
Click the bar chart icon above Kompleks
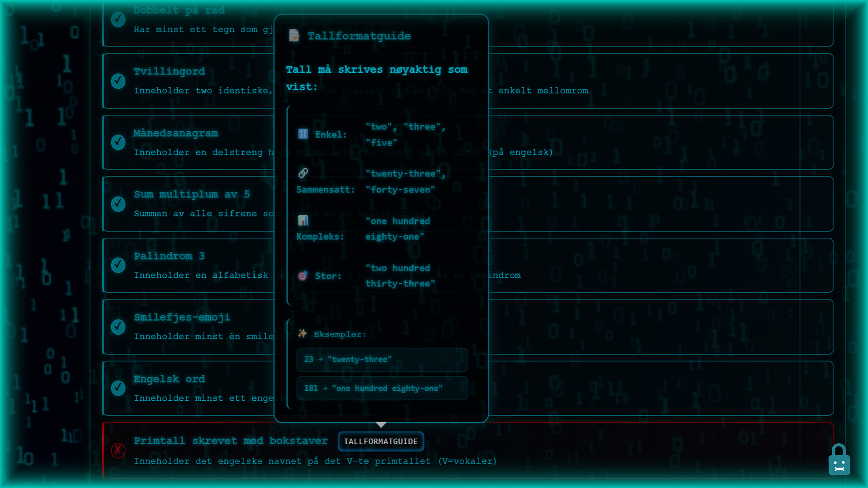coord(303,220)
